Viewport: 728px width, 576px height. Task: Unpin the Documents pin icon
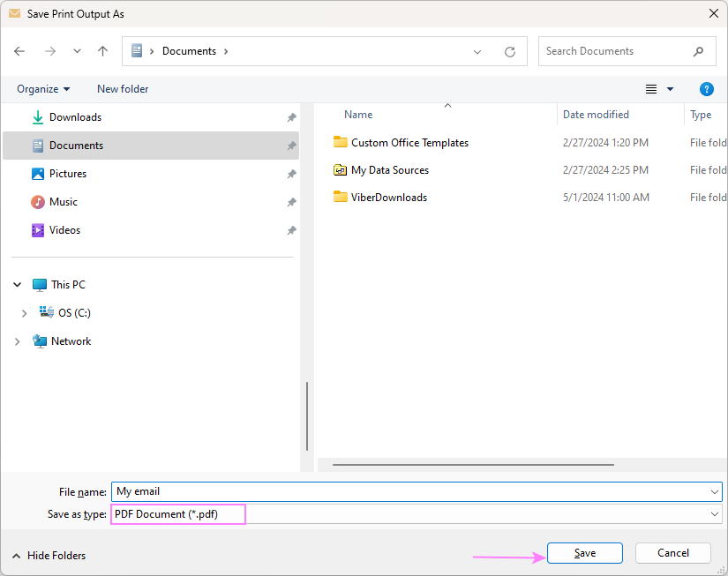pyautogui.click(x=291, y=146)
